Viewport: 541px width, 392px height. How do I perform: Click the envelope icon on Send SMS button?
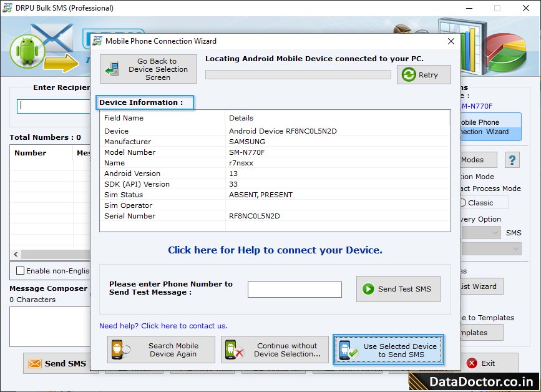click(34, 363)
